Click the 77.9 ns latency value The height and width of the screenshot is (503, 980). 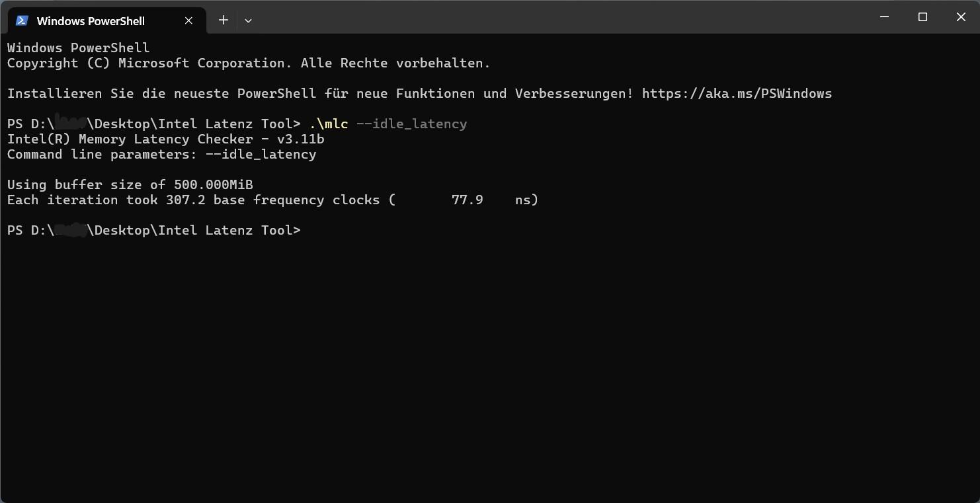(x=468, y=200)
